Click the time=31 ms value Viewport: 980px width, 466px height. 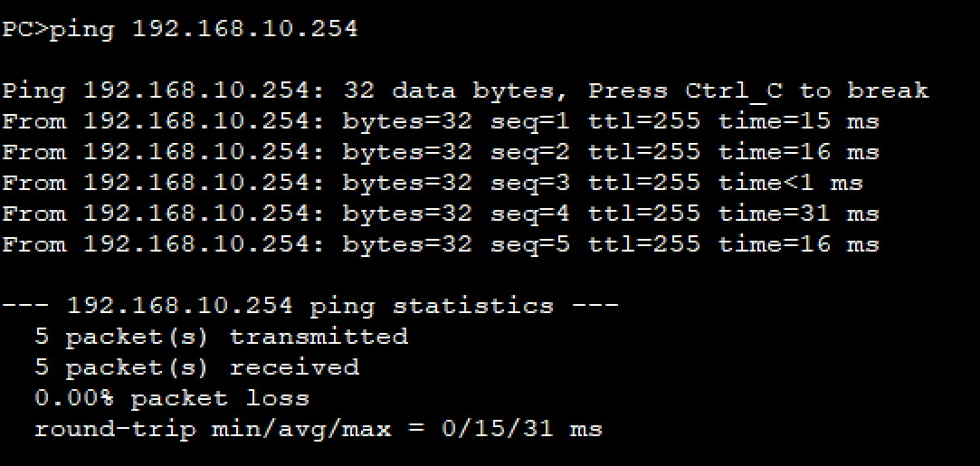[x=798, y=214]
